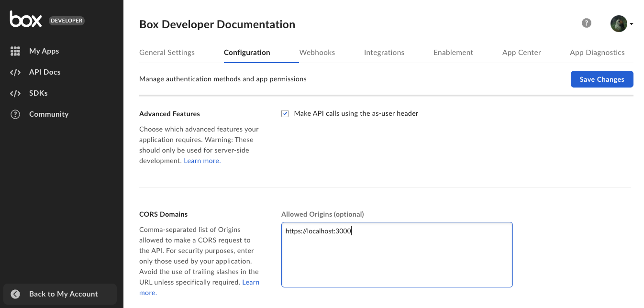Select the Enablement tab

point(453,53)
